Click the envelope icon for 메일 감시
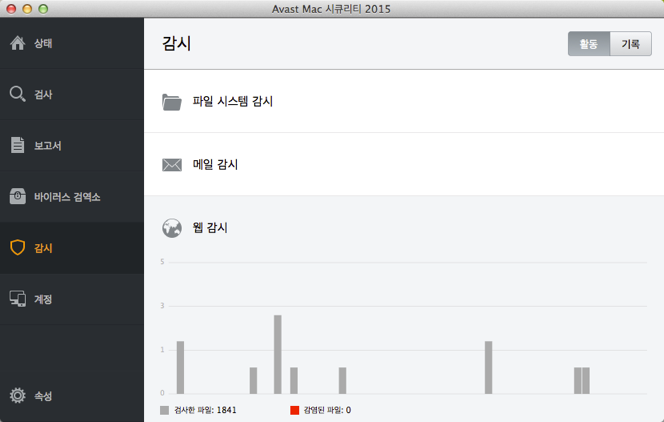The width and height of the screenshot is (664, 422). pyautogui.click(x=172, y=165)
